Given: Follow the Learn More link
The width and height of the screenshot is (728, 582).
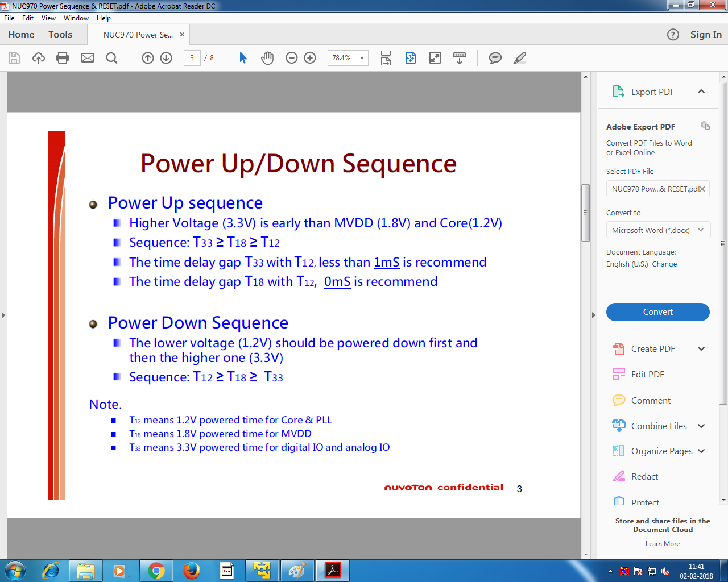Looking at the screenshot, I should pos(663,544).
